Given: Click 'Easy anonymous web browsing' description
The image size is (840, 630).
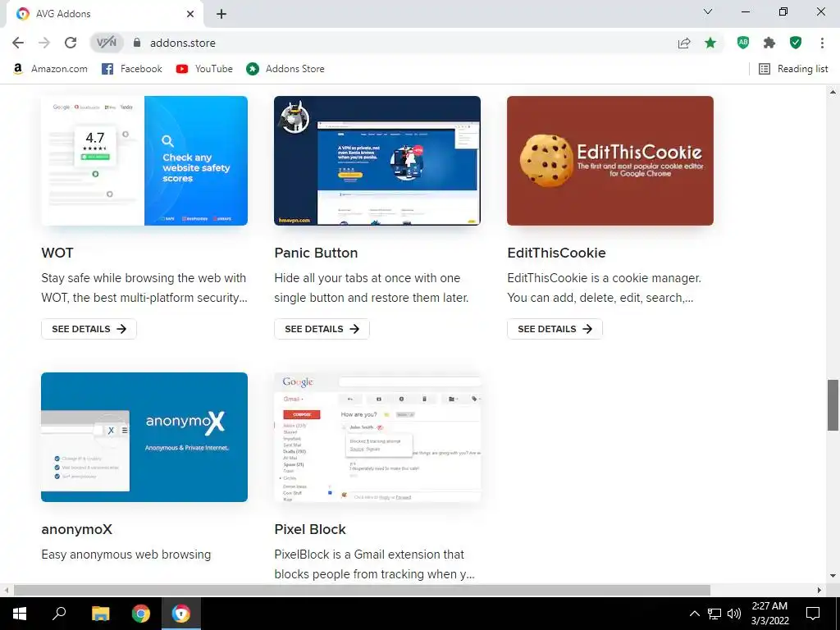Looking at the screenshot, I should (126, 555).
